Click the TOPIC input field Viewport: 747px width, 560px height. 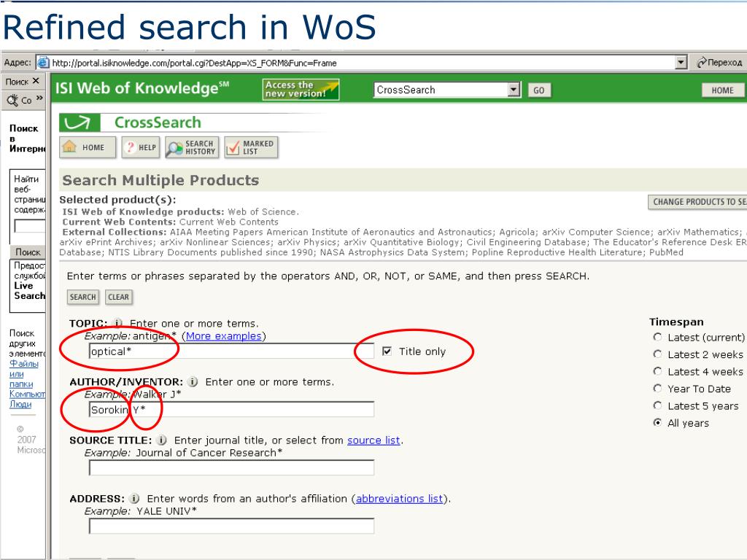tap(231, 351)
